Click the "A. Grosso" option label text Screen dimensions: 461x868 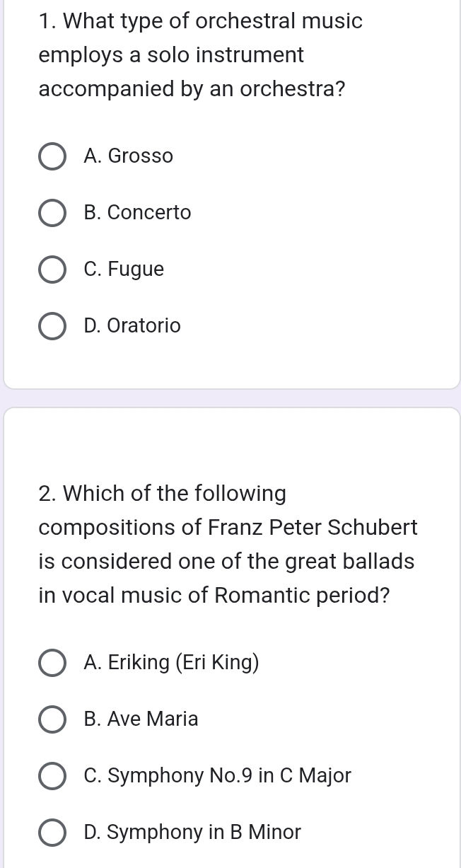point(128,156)
